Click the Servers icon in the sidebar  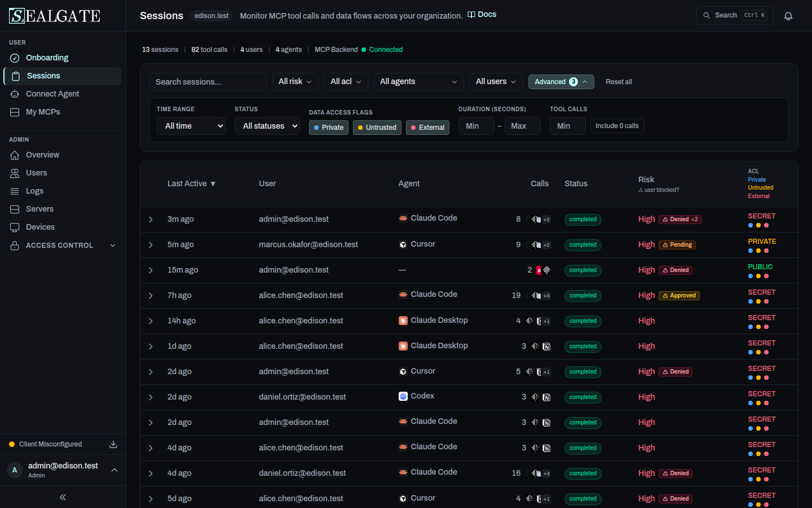pos(15,209)
